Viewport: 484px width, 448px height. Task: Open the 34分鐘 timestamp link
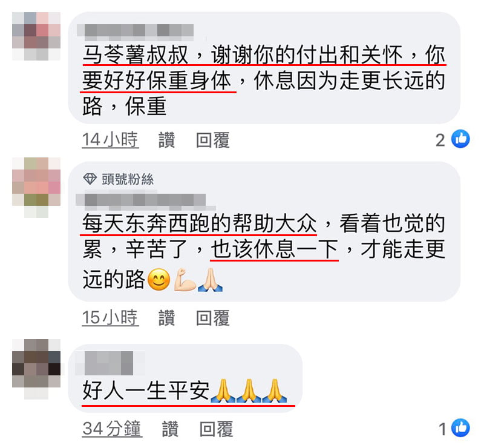pyautogui.click(x=112, y=429)
